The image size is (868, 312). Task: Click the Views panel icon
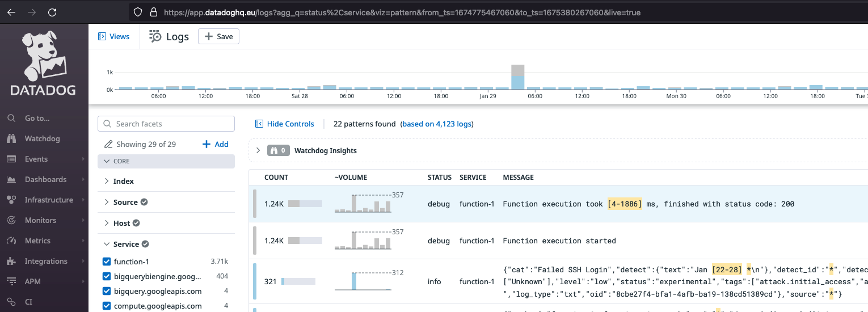102,36
